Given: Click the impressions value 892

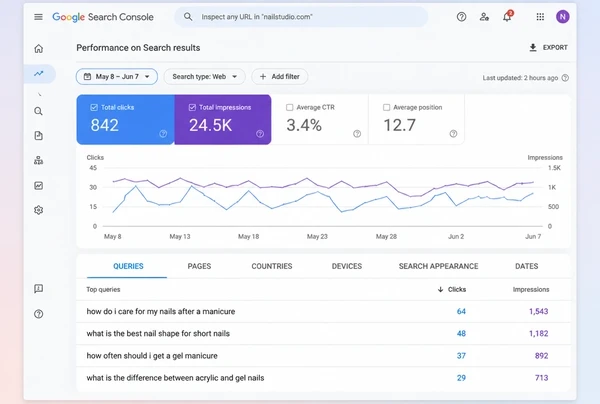Looking at the screenshot, I should [x=541, y=356].
